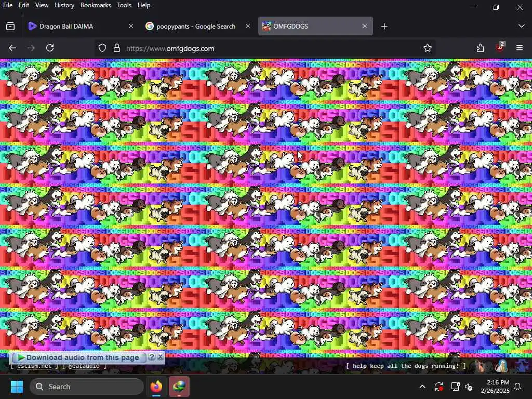Minimize the Firefox window
532x399 pixels.
click(x=472, y=7)
